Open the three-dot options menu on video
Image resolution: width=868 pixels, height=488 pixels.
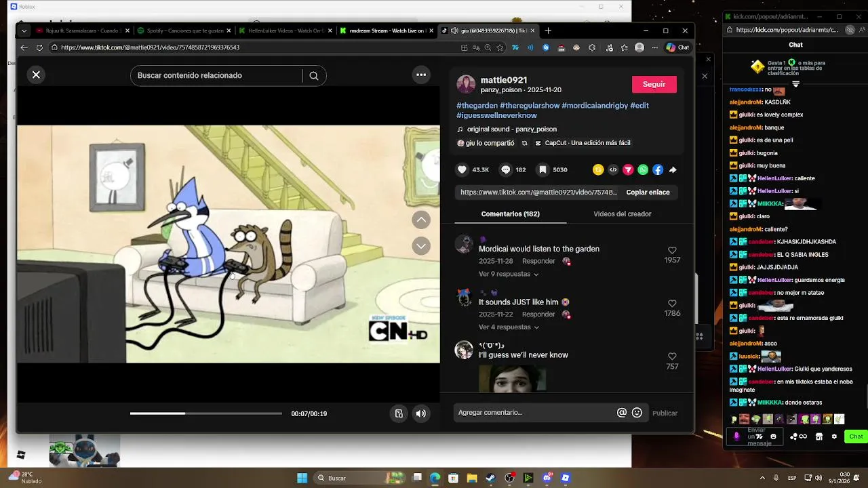(x=421, y=75)
